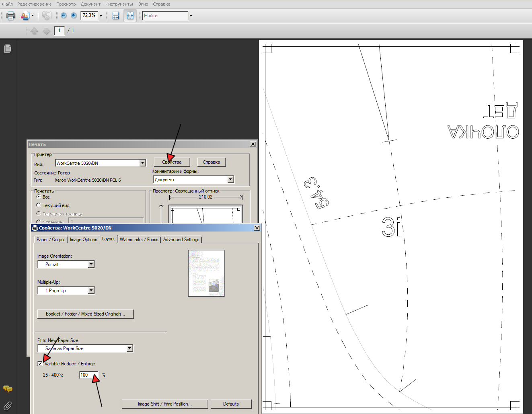Viewport: 532px width, 414px height.
Task: Toggle the Variable Reduce / Enlarge checkbox
Action: click(x=40, y=363)
